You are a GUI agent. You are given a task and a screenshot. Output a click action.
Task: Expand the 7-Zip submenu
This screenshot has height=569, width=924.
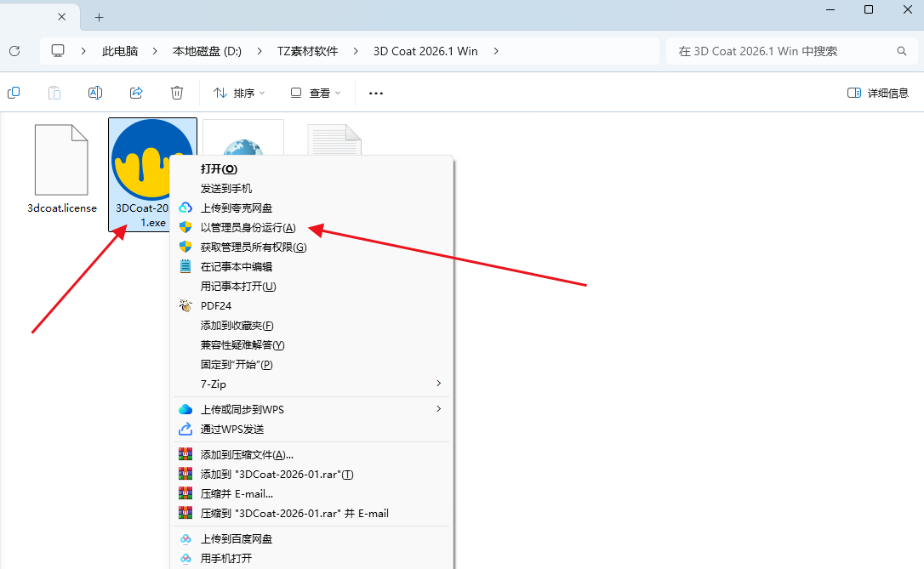(x=312, y=384)
